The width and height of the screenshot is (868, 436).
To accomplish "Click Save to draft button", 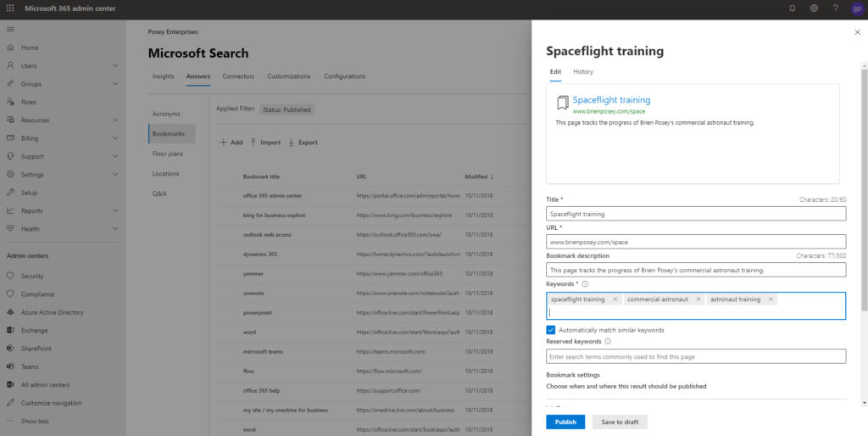I will (620, 422).
